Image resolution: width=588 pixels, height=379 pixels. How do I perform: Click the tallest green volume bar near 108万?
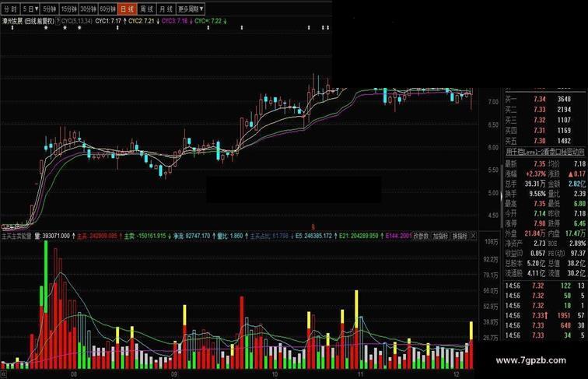click(x=46, y=277)
